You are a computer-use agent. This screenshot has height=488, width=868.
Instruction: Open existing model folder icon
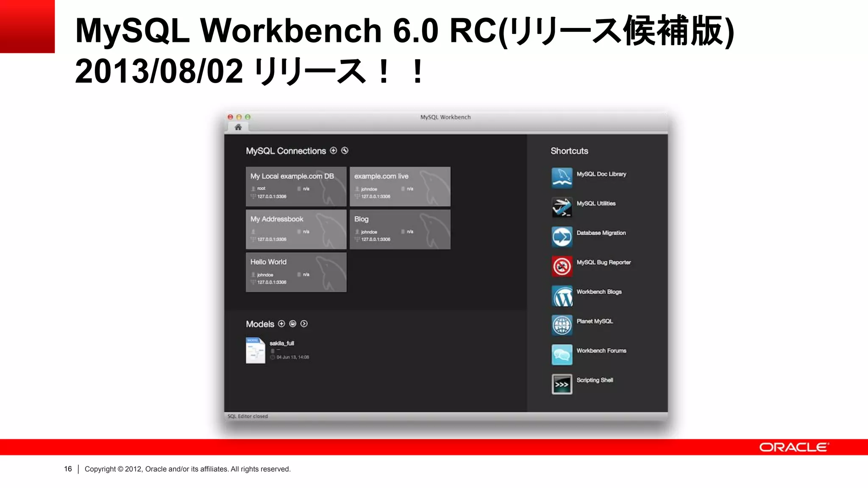pyautogui.click(x=293, y=324)
